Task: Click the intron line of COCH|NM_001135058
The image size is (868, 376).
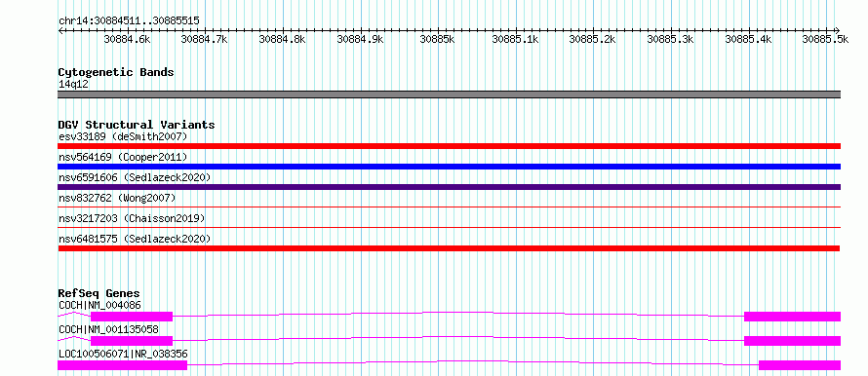Action: tap(458, 337)
